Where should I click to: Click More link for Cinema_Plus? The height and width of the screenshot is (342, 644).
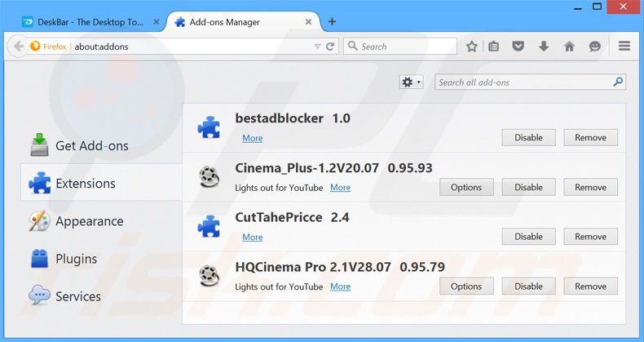click(x=341, y=188)
